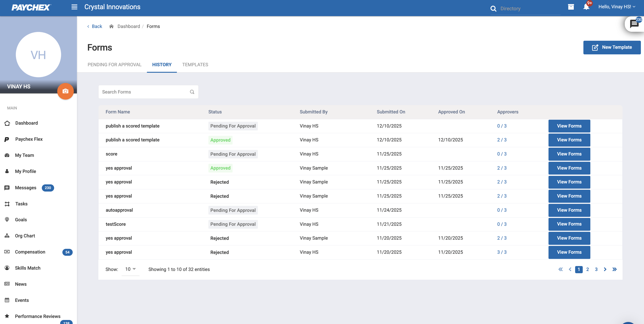The width and height of the screenshot is (644, 324).
Task: Go to the next page arrow
Action: click(x=605, y=269)
